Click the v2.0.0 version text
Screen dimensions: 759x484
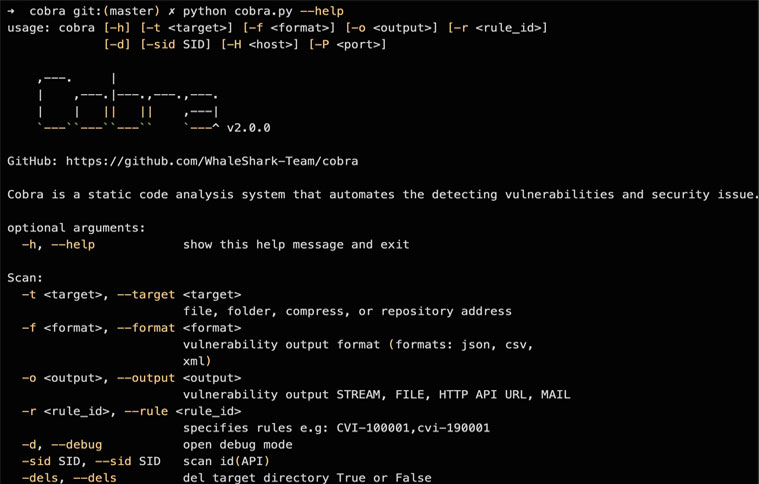[x=248, y=128]
